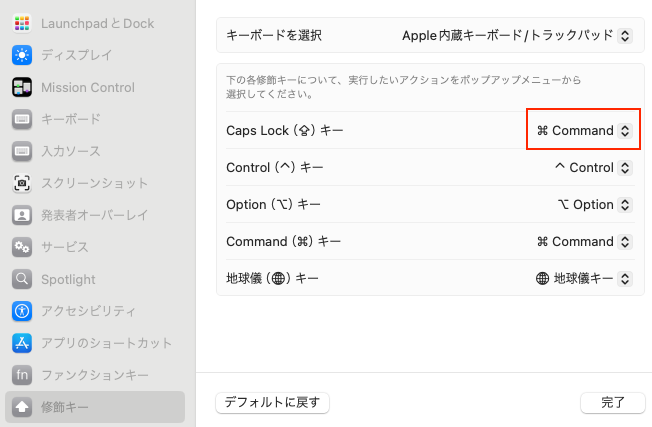Open the Command キー action dropdown

point(584,242)
